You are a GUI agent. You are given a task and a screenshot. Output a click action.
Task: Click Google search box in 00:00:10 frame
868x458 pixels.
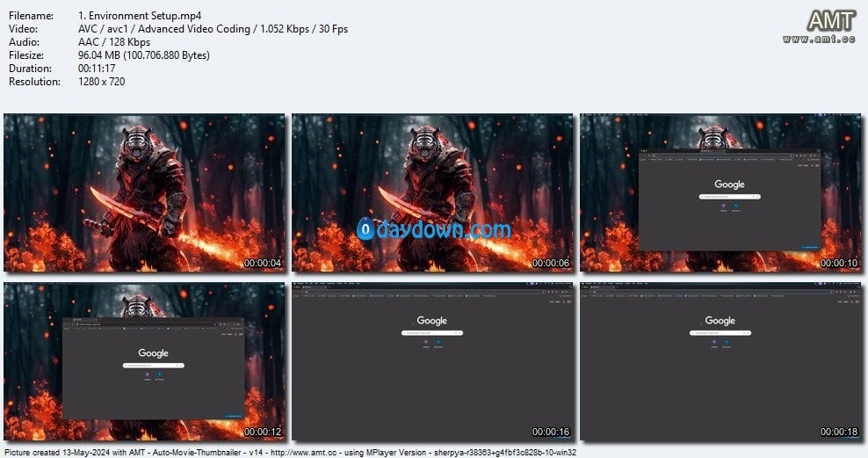pyautogui.click(x=729, y=197)
